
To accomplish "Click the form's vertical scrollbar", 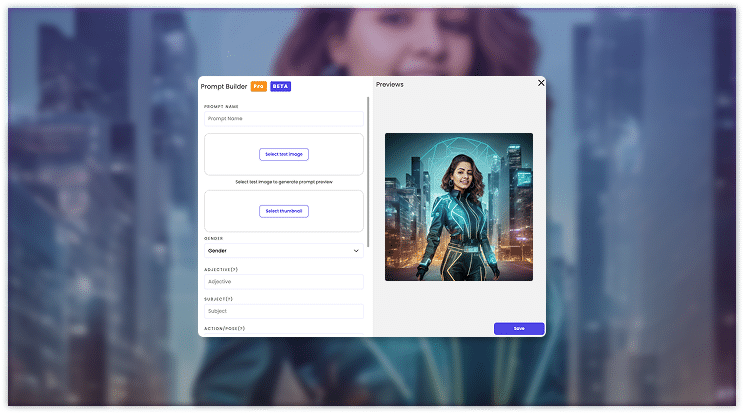I will click(x=369, y=170).
